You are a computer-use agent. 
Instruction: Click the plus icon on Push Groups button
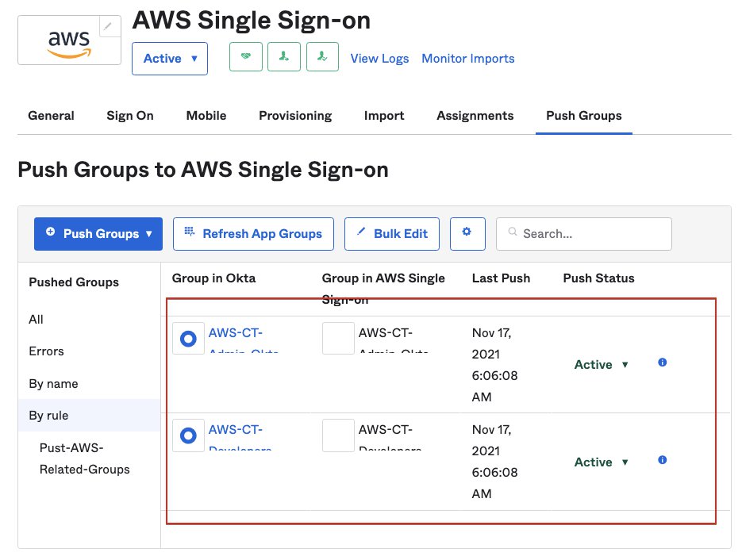click(x=50, y=232)
